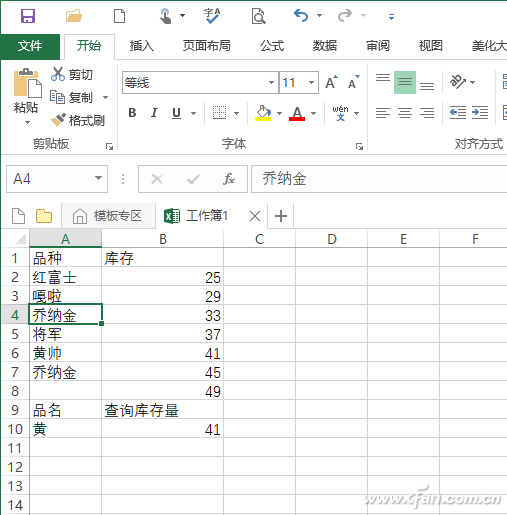Open 剪贴板 clipboard pane launcher
Image resolution: width=507 pixels, height=515 pixels.
coord(109,146)
